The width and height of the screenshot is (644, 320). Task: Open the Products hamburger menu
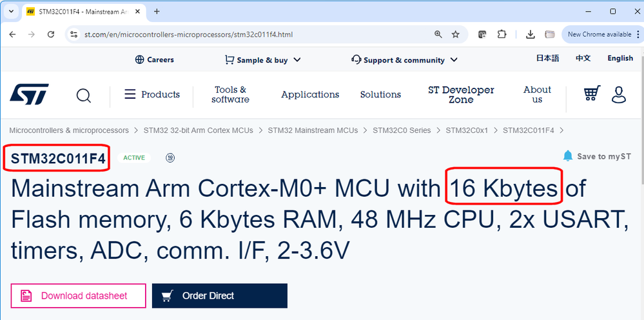(x=152, y=94)
